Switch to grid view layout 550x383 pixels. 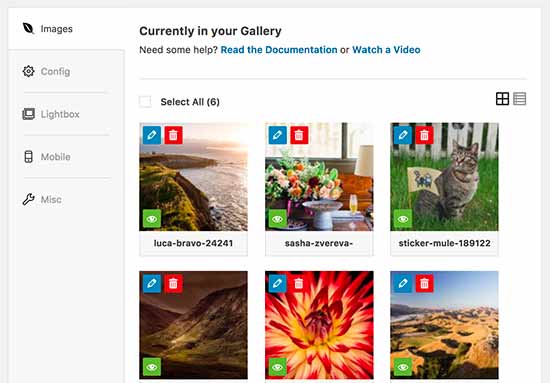tap(502, 99)
